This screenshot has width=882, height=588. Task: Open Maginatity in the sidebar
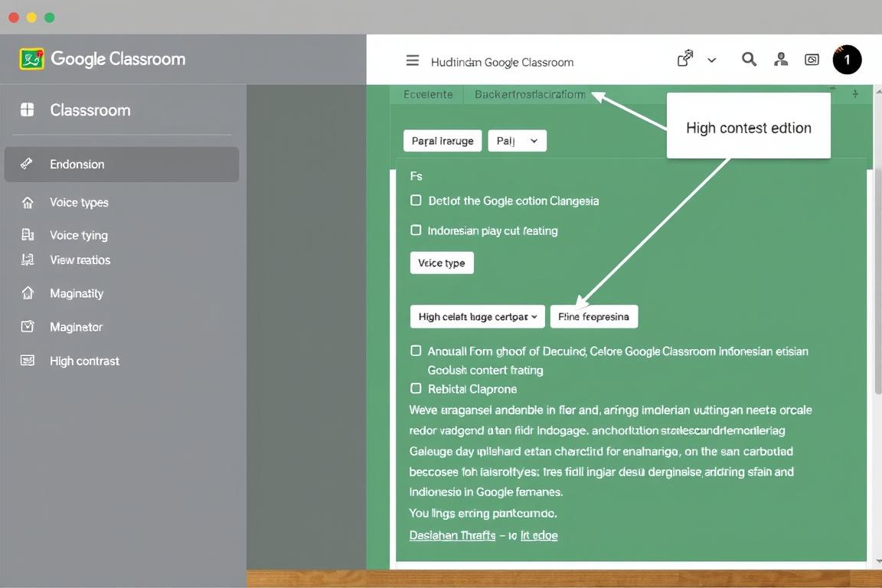click(x=77, y=293)
